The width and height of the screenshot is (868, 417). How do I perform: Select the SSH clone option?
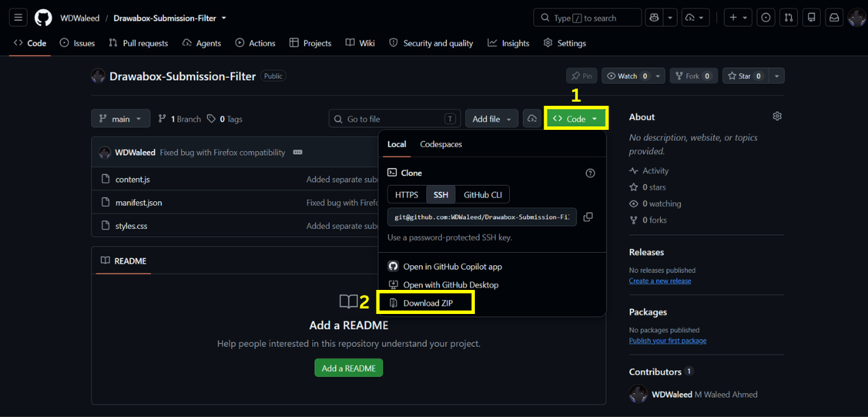point(441,195)
